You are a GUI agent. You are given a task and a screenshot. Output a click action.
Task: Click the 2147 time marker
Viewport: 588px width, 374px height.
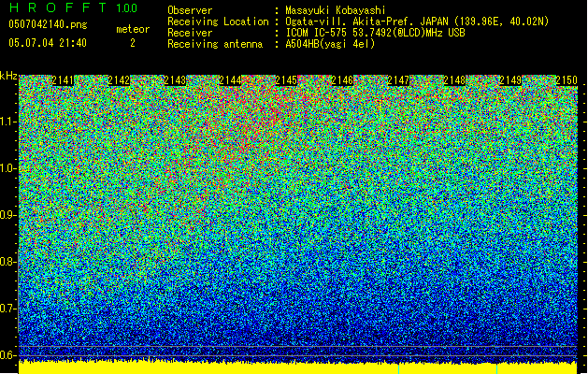(398, 80)
